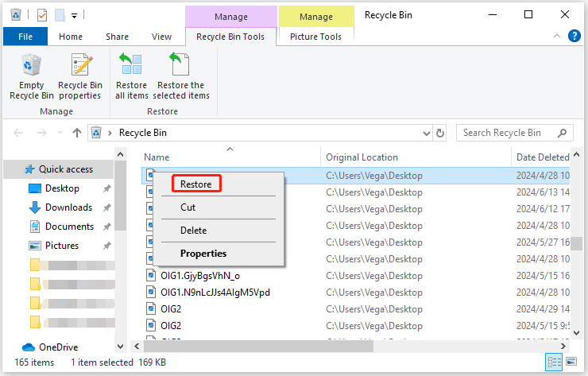
Task: Open the File tab
Action: pyautogui.click(x=25, y=37)
